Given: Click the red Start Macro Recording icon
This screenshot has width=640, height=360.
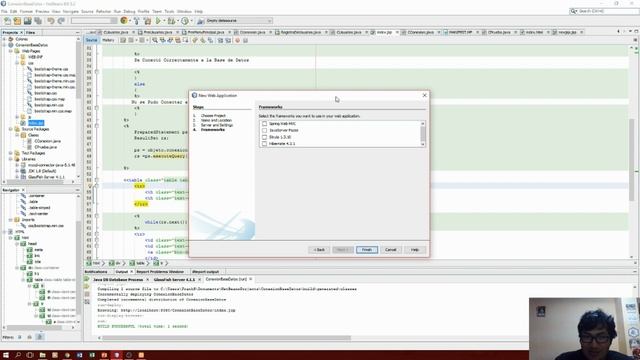Looking at the screenshot, I should coord(238,40).
